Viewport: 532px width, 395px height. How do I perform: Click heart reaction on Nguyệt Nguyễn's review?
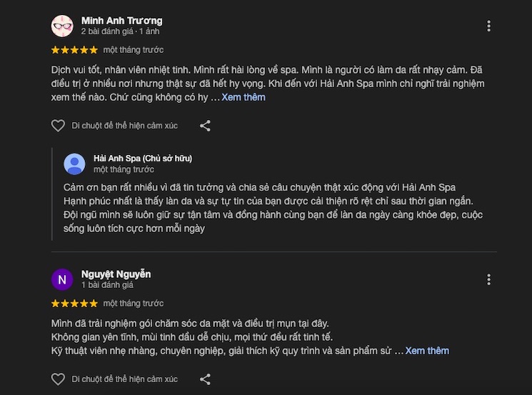pos(58,379)
